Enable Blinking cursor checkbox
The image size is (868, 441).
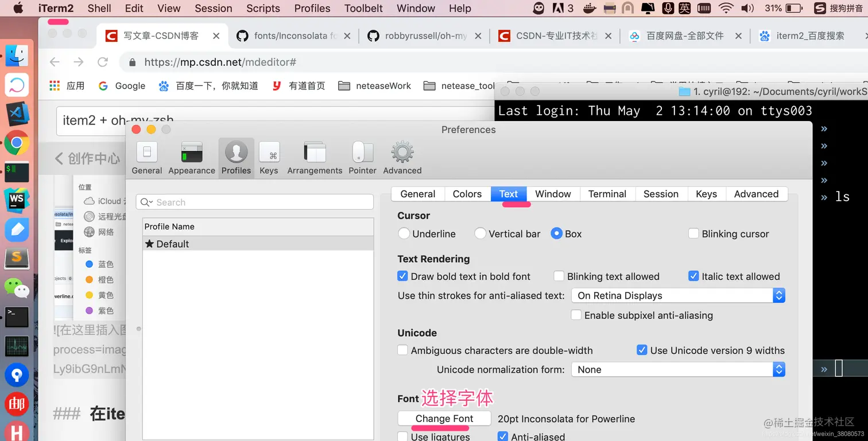(x=694, y=233)
